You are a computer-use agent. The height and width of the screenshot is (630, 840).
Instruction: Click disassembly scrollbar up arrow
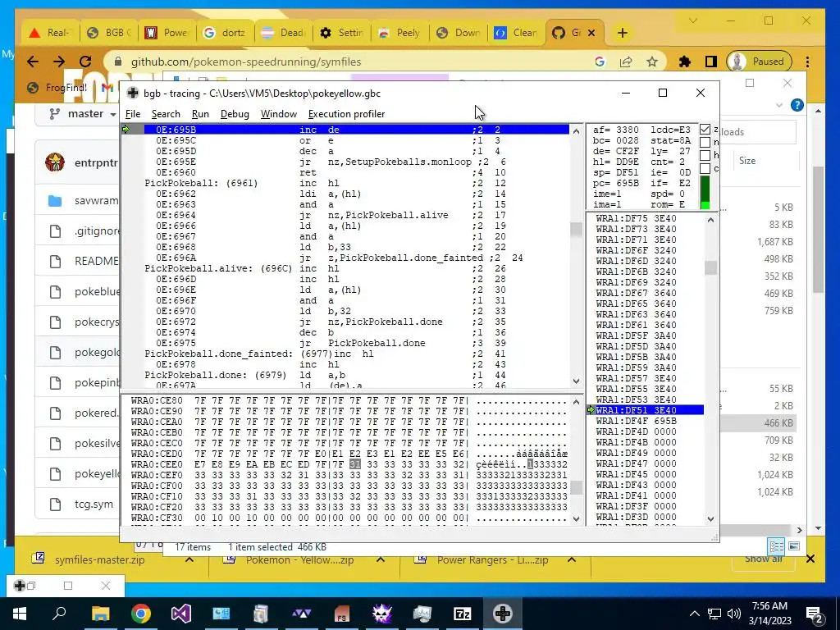click(576, 131)
